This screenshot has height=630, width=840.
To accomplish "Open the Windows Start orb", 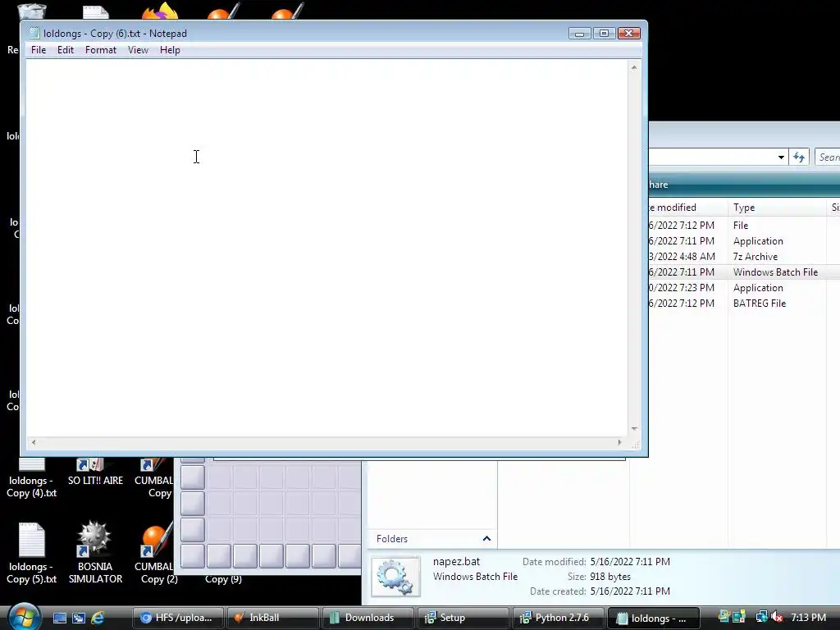I will point(24,617).
